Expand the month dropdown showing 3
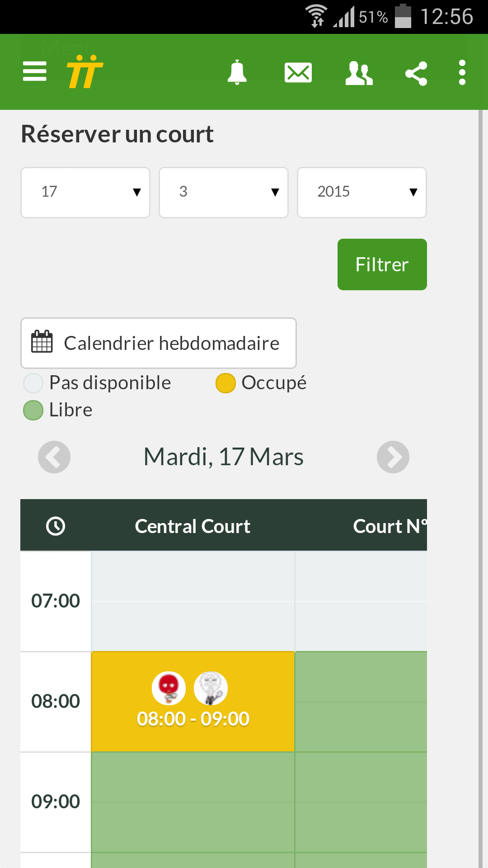Viewport: 488px width, 868px height. click(224, 193)
